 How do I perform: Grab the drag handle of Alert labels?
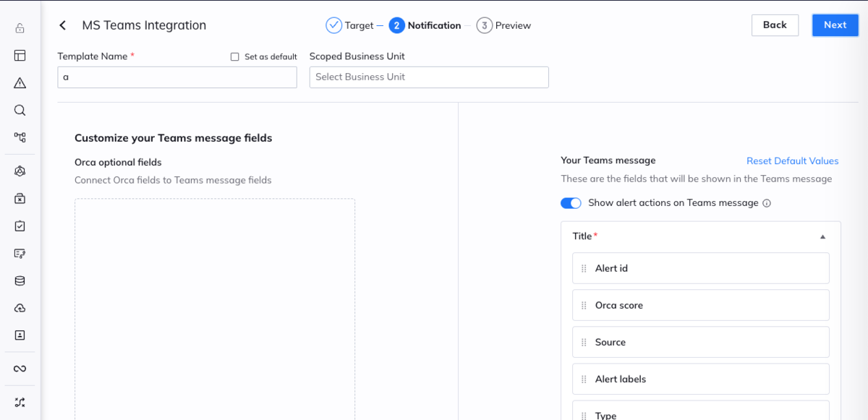584,379
